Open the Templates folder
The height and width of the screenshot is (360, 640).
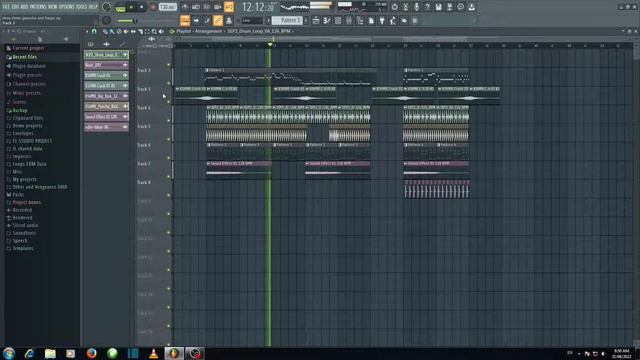(23, 248)
